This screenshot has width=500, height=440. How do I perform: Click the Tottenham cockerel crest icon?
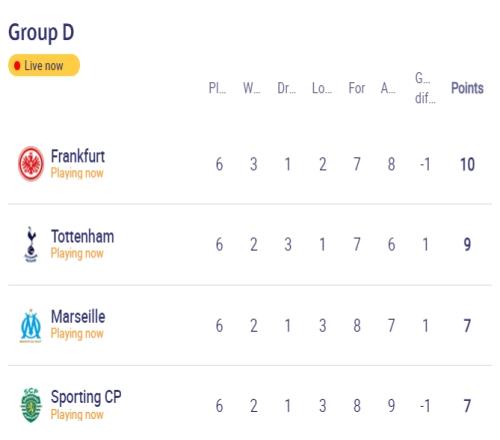click(31, 244)
